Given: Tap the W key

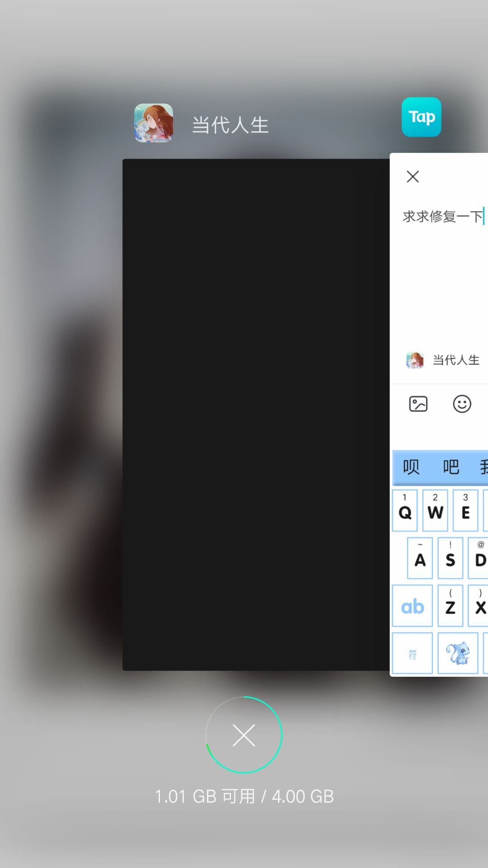Looking at the screenshot, I should 435,510.
